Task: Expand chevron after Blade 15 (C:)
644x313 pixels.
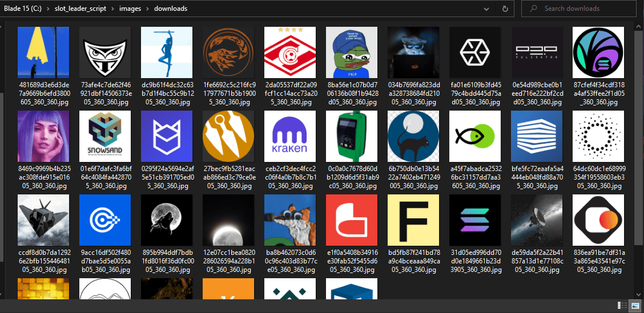Action: (x=49, y=9)
